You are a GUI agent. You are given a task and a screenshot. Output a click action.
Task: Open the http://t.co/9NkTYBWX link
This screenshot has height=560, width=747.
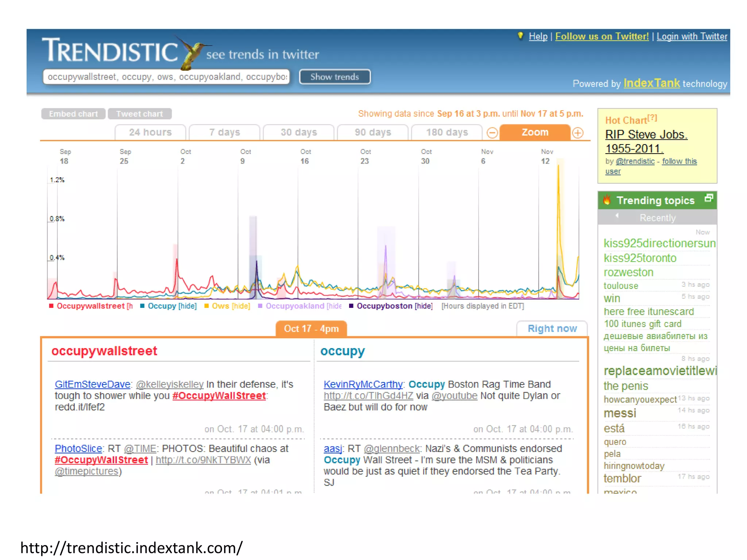[203, 460]
